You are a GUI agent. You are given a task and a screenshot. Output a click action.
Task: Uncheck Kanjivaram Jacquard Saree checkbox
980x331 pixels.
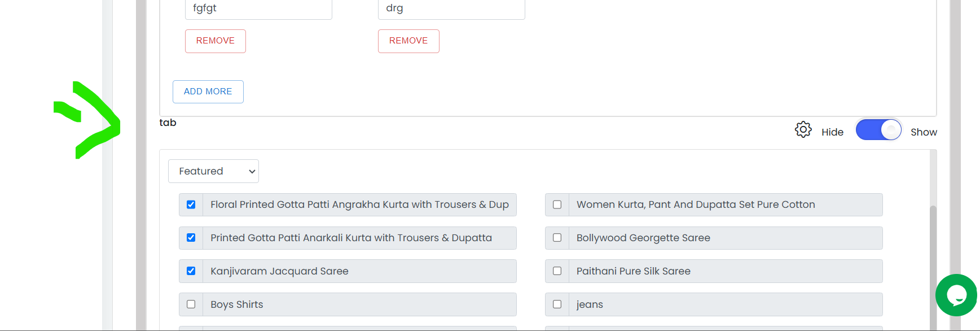click(191, 271)
